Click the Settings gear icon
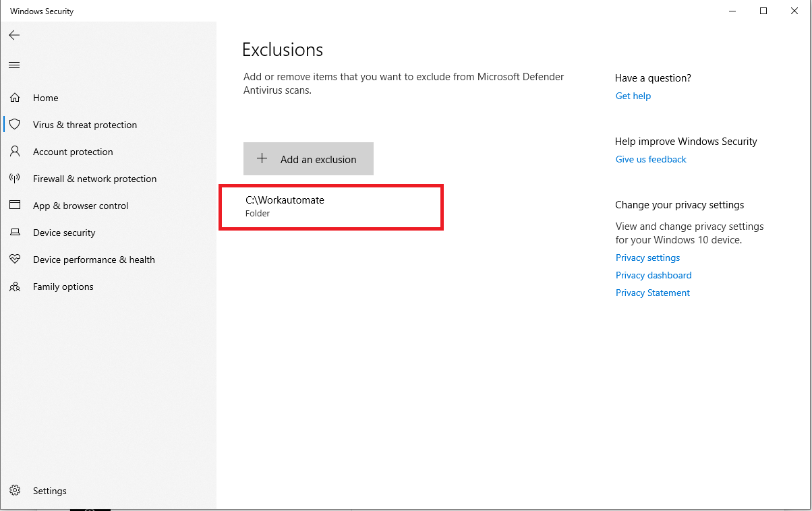 click(15, 491)
